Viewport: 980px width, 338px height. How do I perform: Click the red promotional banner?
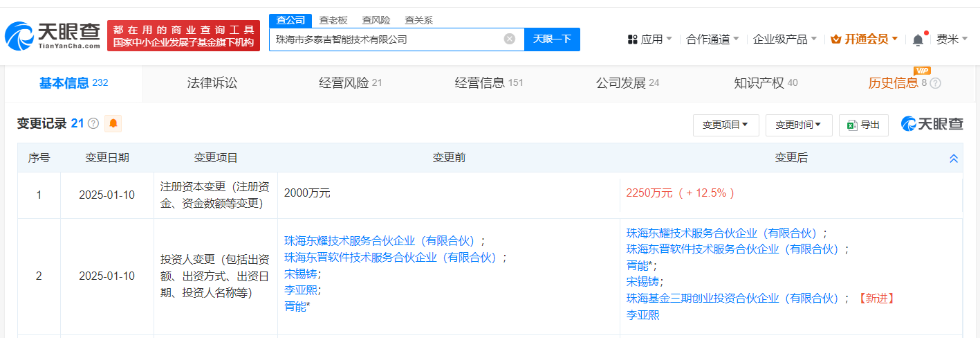point(184,35)
